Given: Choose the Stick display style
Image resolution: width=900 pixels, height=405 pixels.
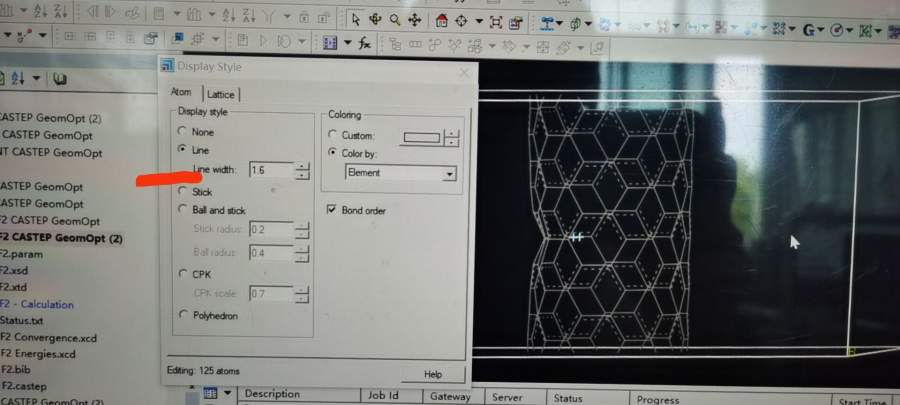Looking at the screenshot, I should click(x=183, y=191).
